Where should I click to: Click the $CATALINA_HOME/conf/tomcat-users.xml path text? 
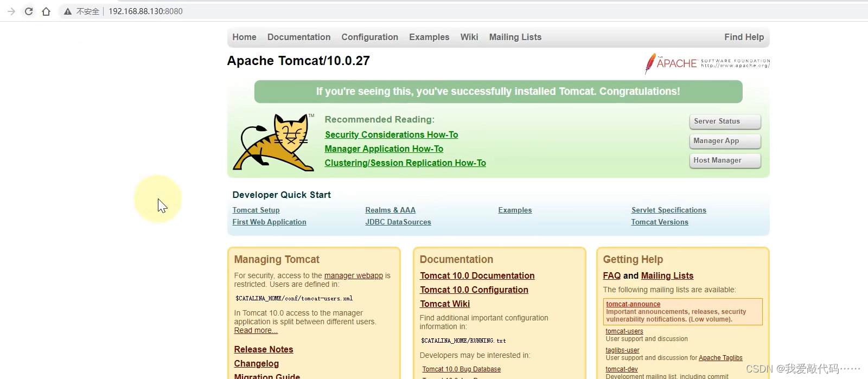click(294, 298)
